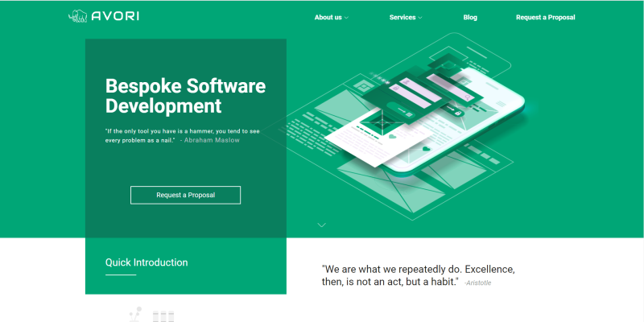Open the About us menu
The width and height of the screenshot is (644, 322).
[328, 17]
